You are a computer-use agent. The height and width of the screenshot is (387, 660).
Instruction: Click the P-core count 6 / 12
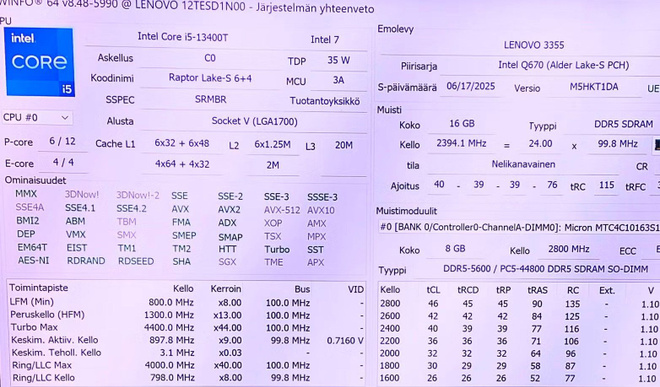point(62,141)
